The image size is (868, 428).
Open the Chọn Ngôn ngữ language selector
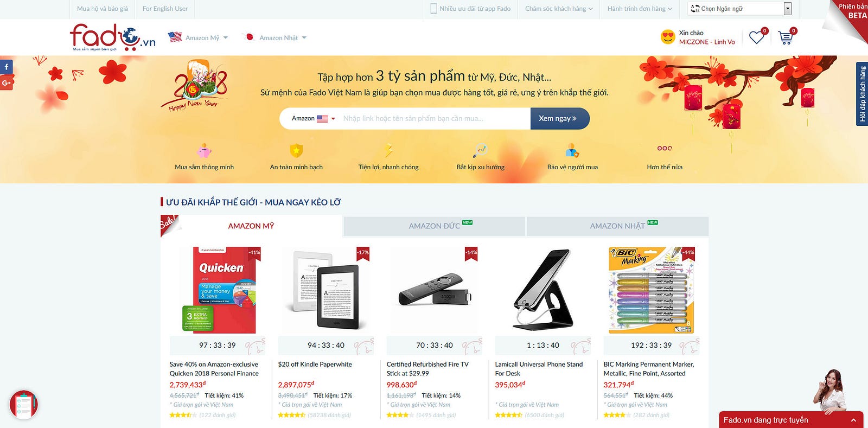click(740, 9)
